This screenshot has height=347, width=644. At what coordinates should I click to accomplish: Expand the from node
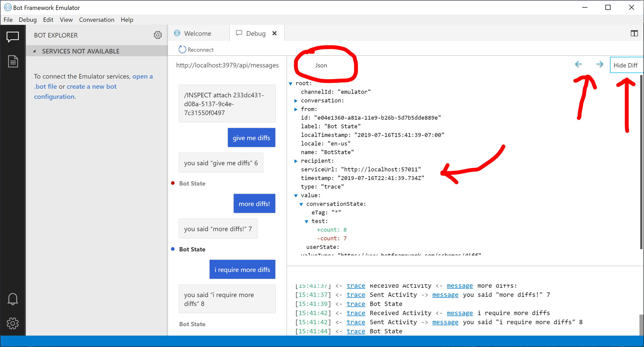pos(296,109)
